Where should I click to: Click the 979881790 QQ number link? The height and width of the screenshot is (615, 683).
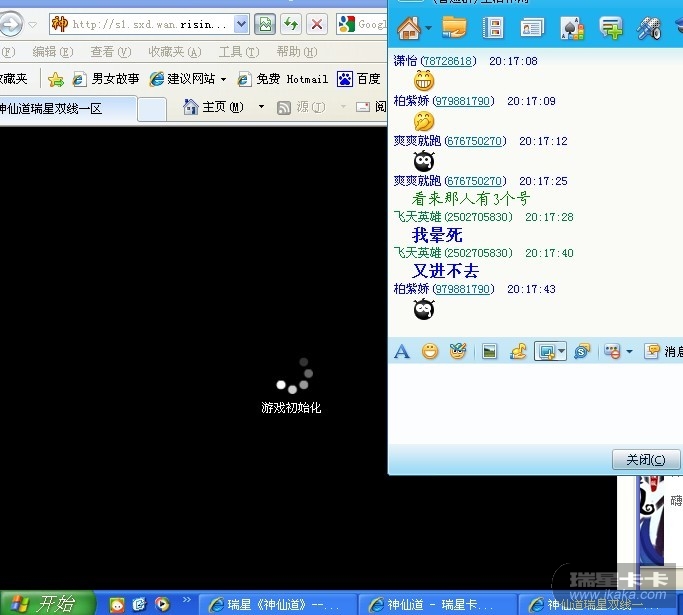(463, 101)
